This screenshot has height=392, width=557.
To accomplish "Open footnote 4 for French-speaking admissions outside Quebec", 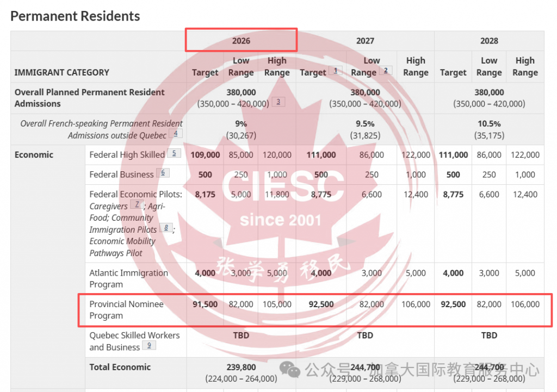I will [175, 133].
